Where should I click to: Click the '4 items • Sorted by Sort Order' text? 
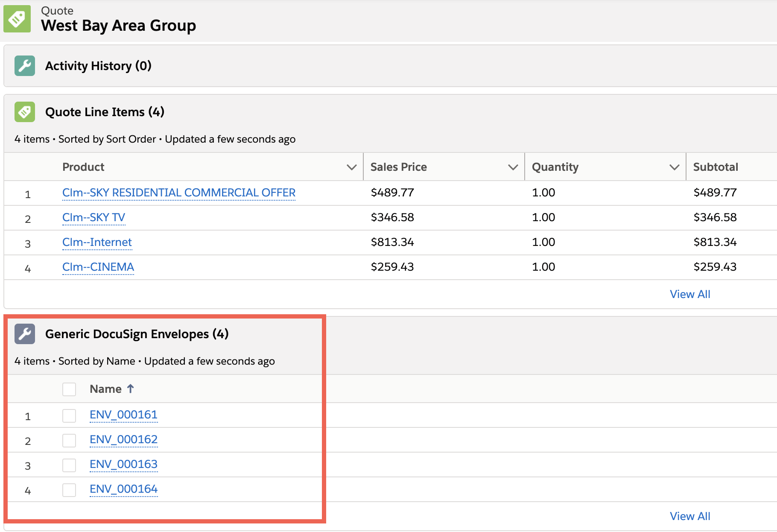(85, 139)
